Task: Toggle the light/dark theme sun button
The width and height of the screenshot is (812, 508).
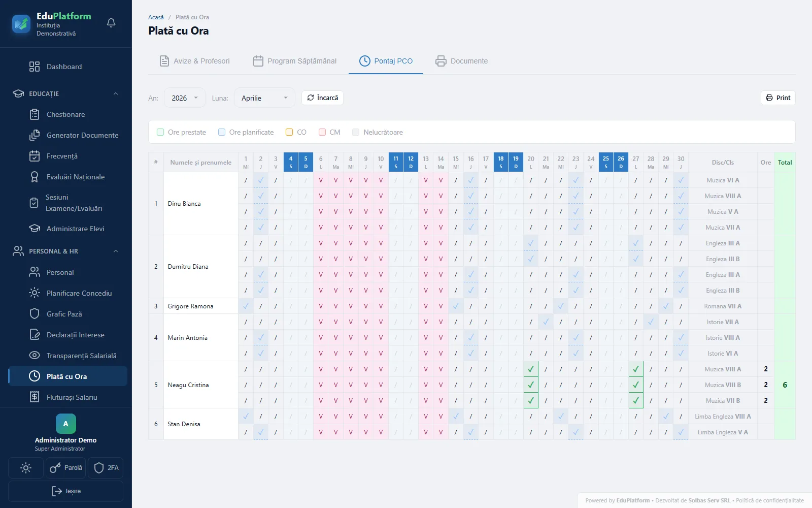Action: [26, 468]
